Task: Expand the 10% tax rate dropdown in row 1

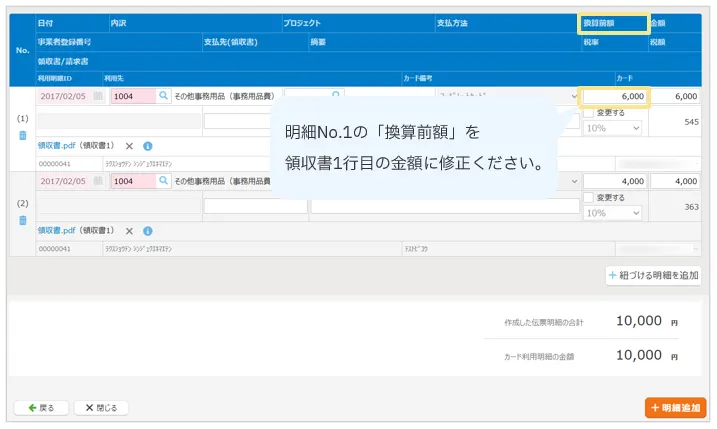Action: pos(612,128)
